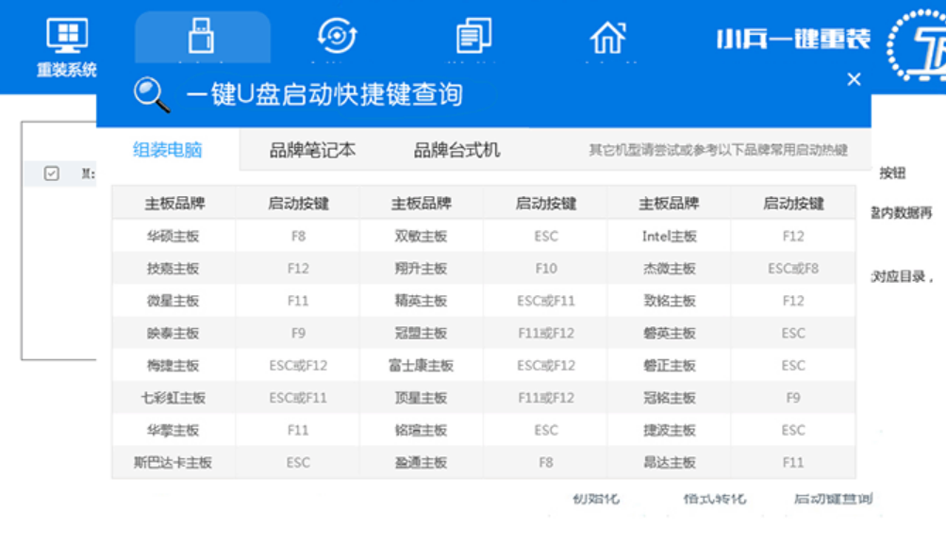
Task: Switch to the 品牌笔记本 tab
Action: (x=312, y=150)
